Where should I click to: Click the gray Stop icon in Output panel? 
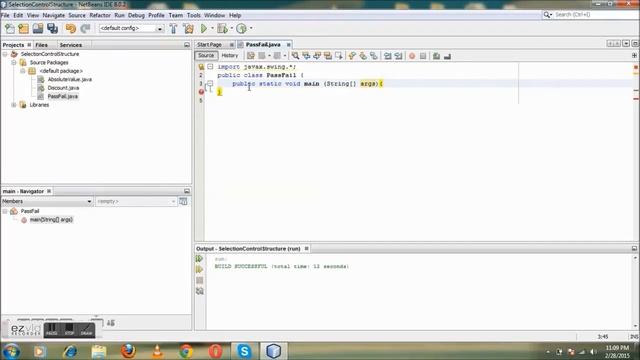pos(200,280)
